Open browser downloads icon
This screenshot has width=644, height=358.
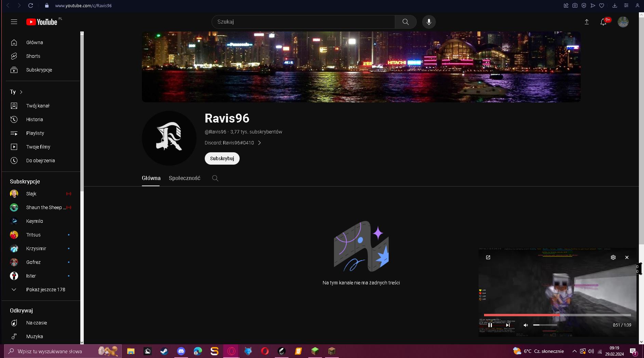pyautogui.click(x=615, y=5)
